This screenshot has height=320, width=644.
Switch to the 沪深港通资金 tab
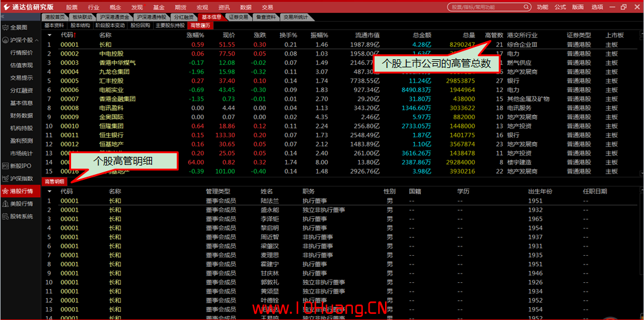point(114,17)
